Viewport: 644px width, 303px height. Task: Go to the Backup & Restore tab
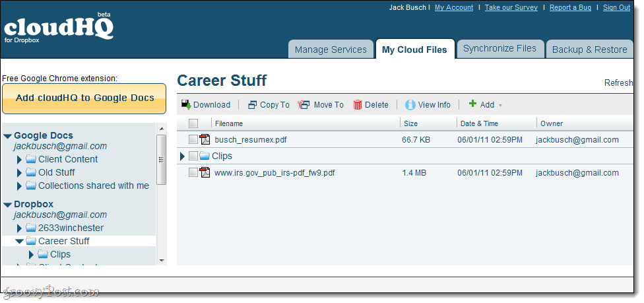pos(589,50)
